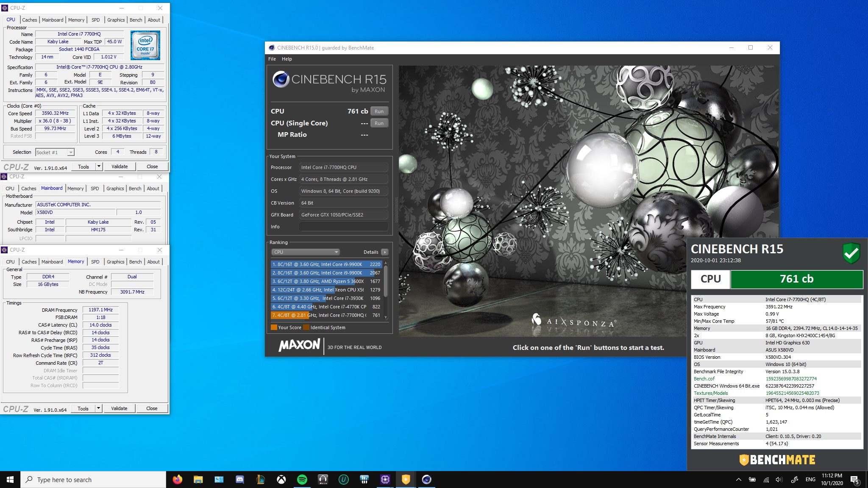Open the File menu in Cinebench

[x=272, y=59]
